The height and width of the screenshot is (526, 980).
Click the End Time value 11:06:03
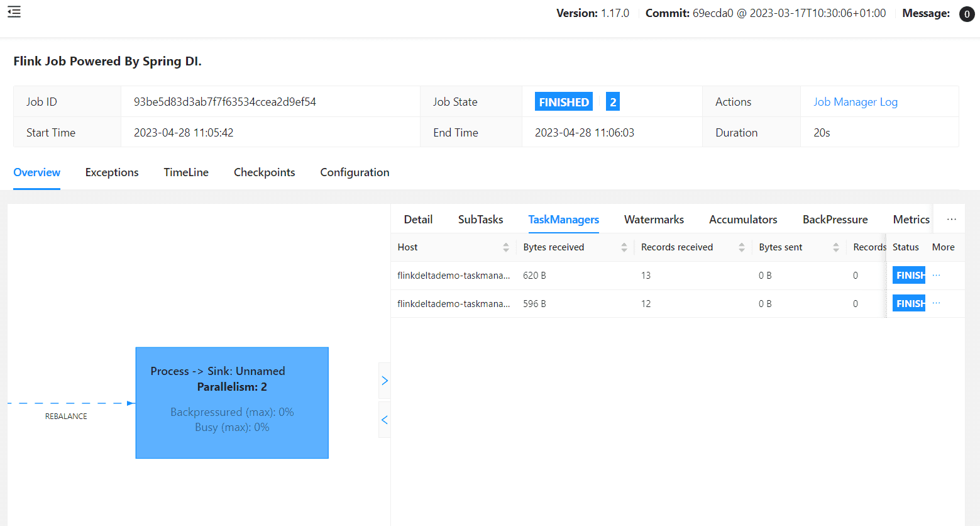[x=585, y=133]
